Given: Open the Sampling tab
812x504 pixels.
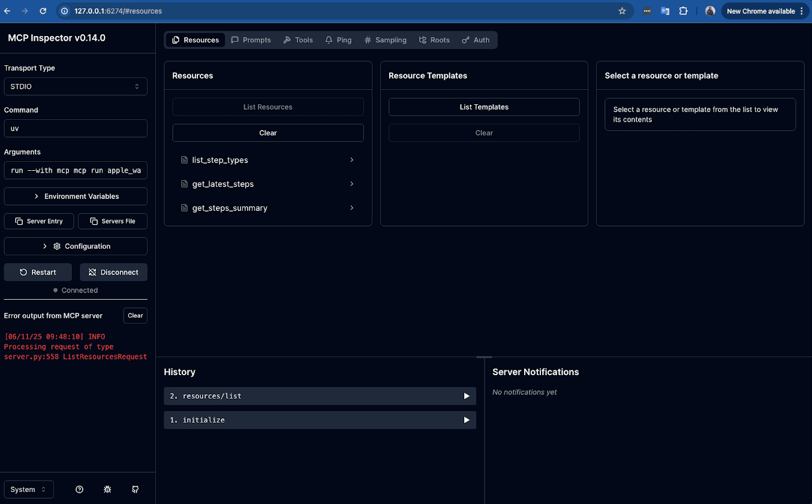Looking at the screenshot, I should pos(385,40).
